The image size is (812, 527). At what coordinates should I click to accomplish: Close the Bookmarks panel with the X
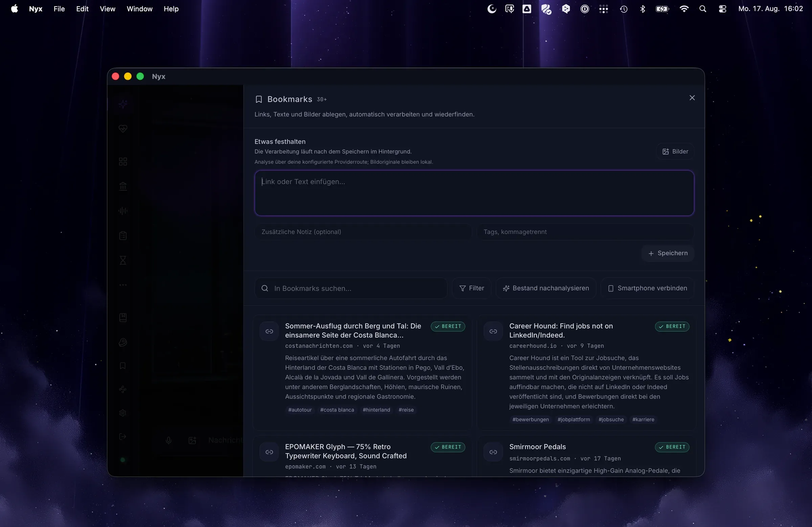(x=692, y=98)
